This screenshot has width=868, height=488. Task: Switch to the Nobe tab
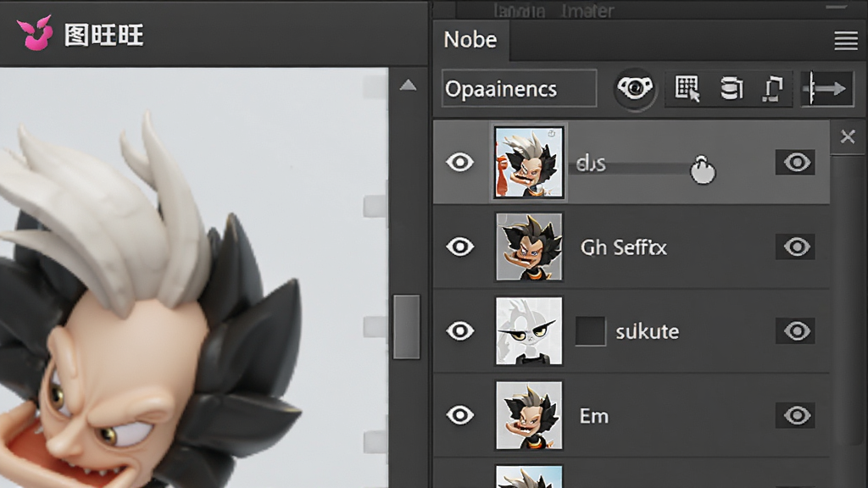(x=470, y=40)
